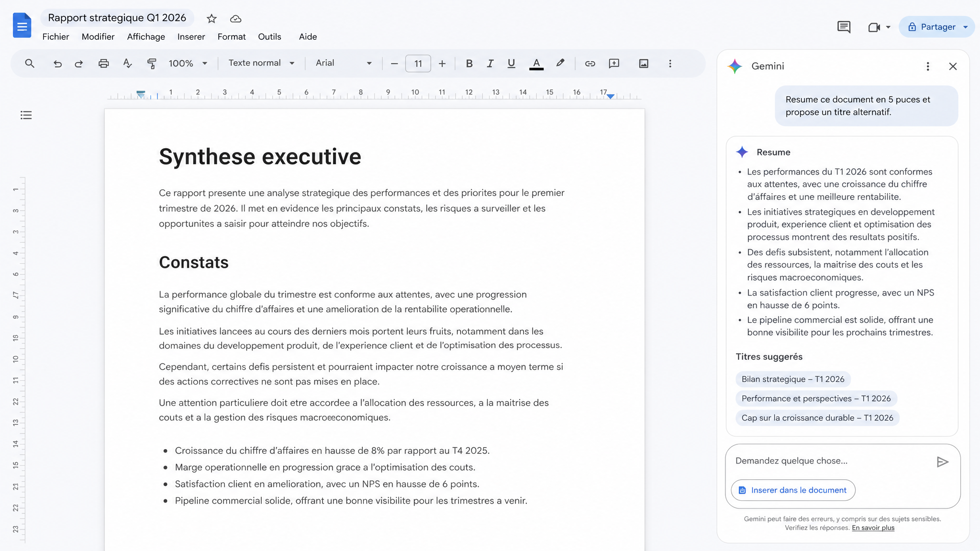Open the Fichier menu
This screenshot has height=551, width=980.
[x=56, y=37]
